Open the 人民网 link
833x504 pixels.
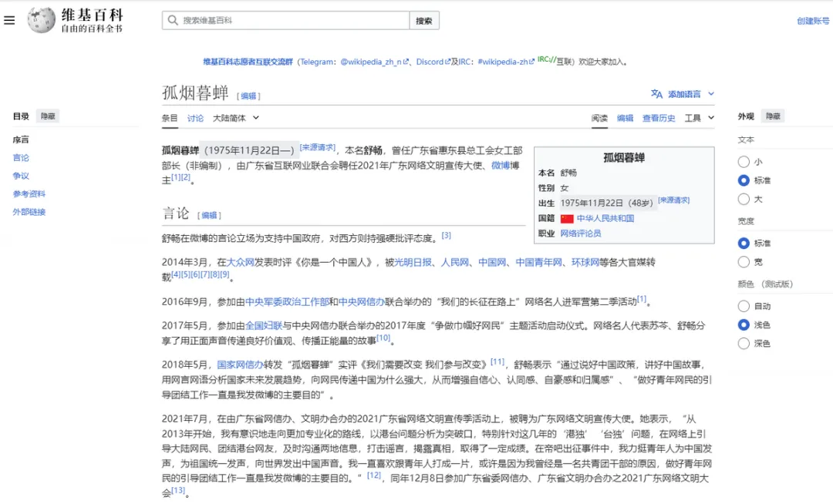point(455,262)
